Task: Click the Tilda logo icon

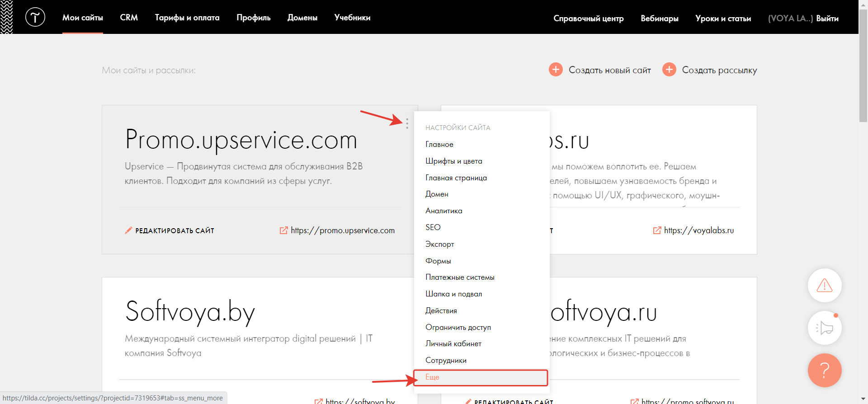Action: click(35, 17)
